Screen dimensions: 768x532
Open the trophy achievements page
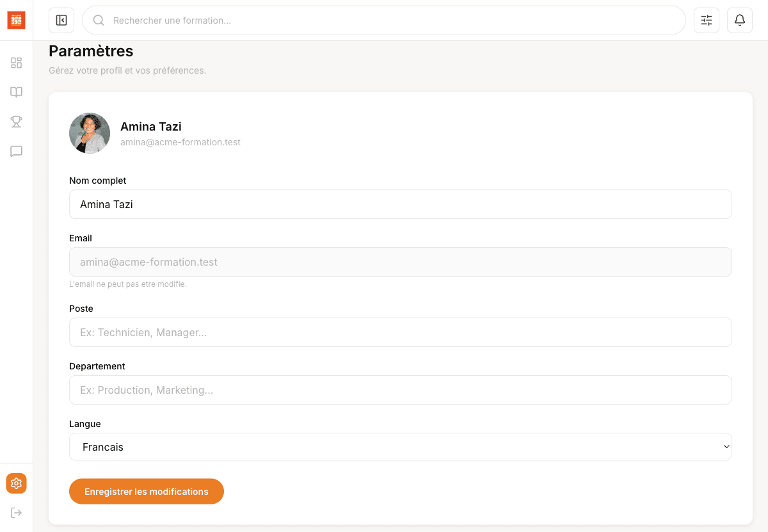(17, 122)
